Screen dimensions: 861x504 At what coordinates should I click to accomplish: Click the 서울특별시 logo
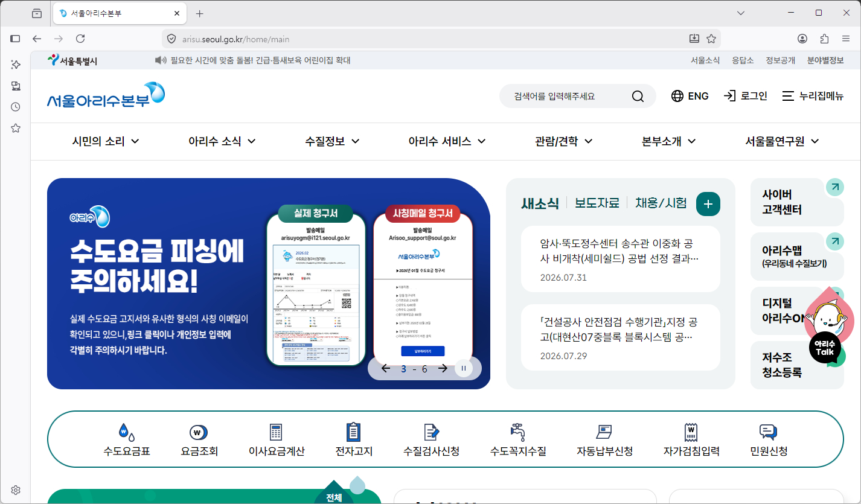click(x=72, y=60)
